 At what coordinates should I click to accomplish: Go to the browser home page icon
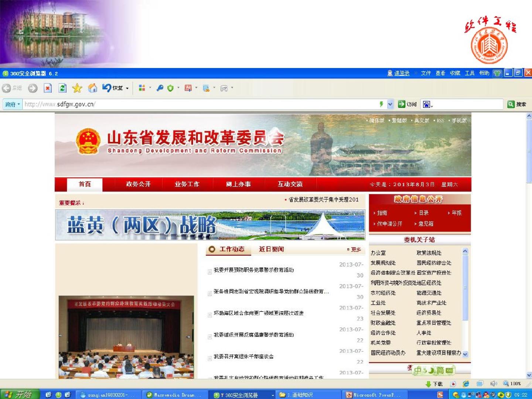(92, 88)
